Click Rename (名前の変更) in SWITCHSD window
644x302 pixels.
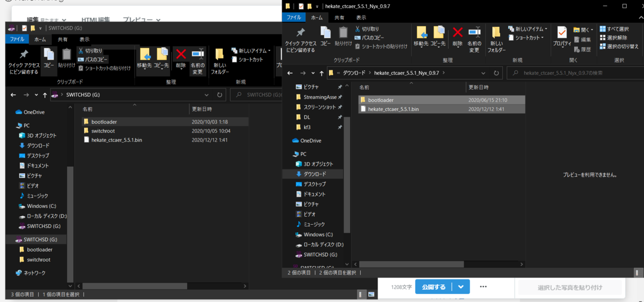click(x=197, y=61)
